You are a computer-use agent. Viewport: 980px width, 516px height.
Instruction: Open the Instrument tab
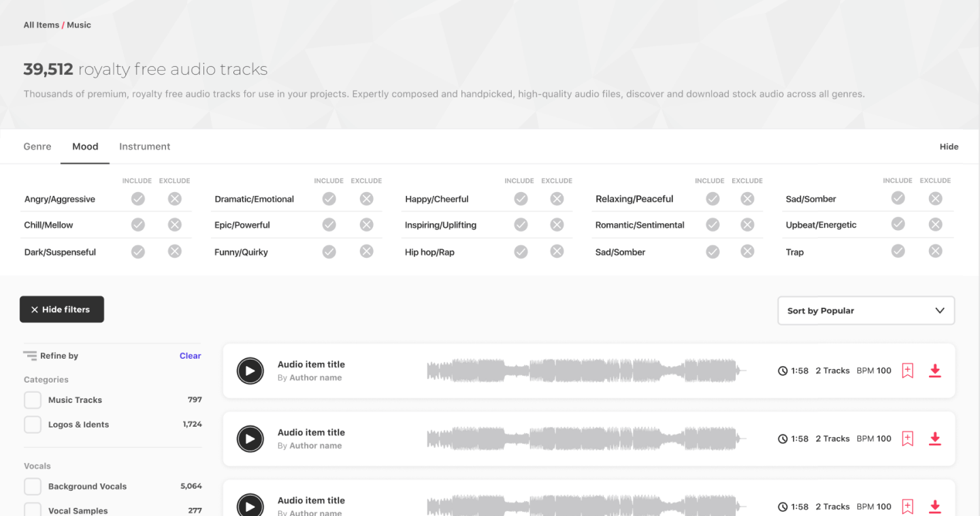click(144, 146)
